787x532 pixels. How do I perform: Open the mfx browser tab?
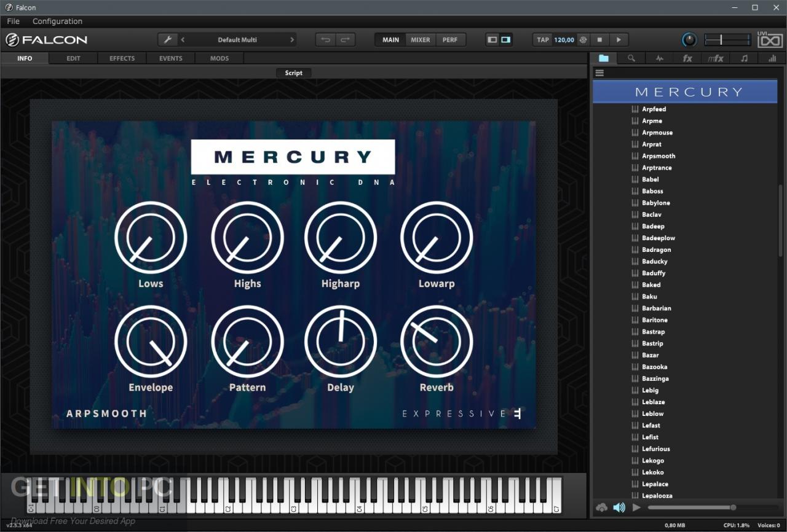pyautogui.click(x=716, y=58)
